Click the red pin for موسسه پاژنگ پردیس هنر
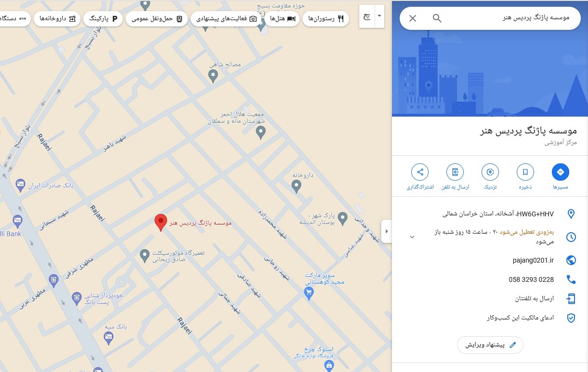Image resolution: width=588 pixels, height=372 pixels. 161,222
